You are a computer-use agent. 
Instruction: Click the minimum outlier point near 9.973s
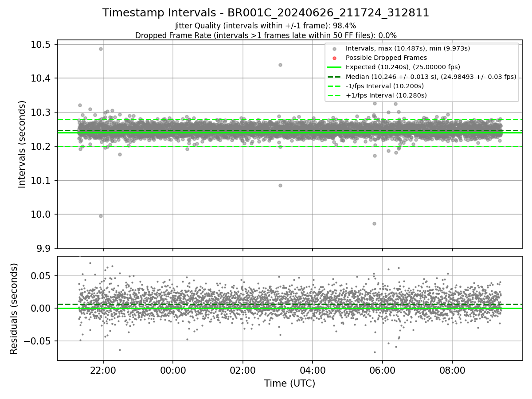coord(374,223)
